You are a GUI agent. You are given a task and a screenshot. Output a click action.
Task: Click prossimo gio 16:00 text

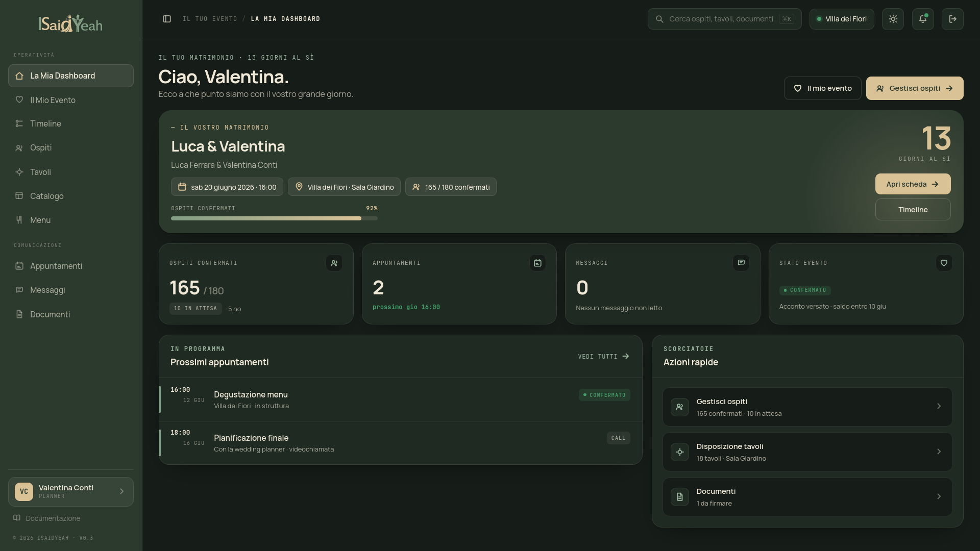[406, 307]
